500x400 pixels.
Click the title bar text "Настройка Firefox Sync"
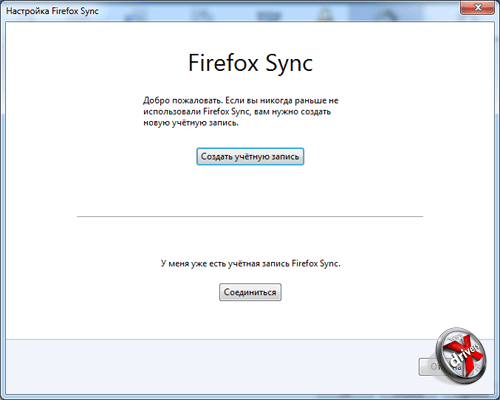pyautogui.click(x=52, y=11)
